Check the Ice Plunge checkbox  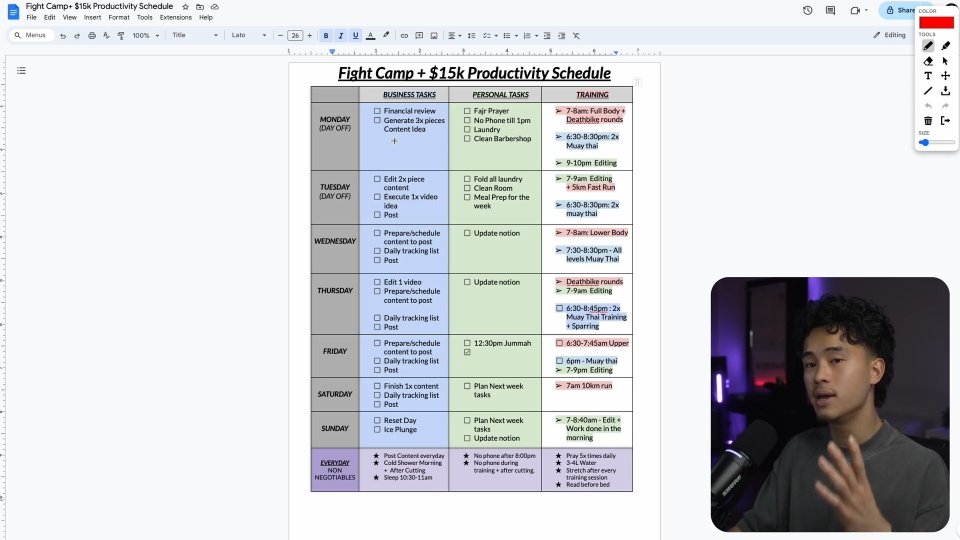(x=377, y=430)
